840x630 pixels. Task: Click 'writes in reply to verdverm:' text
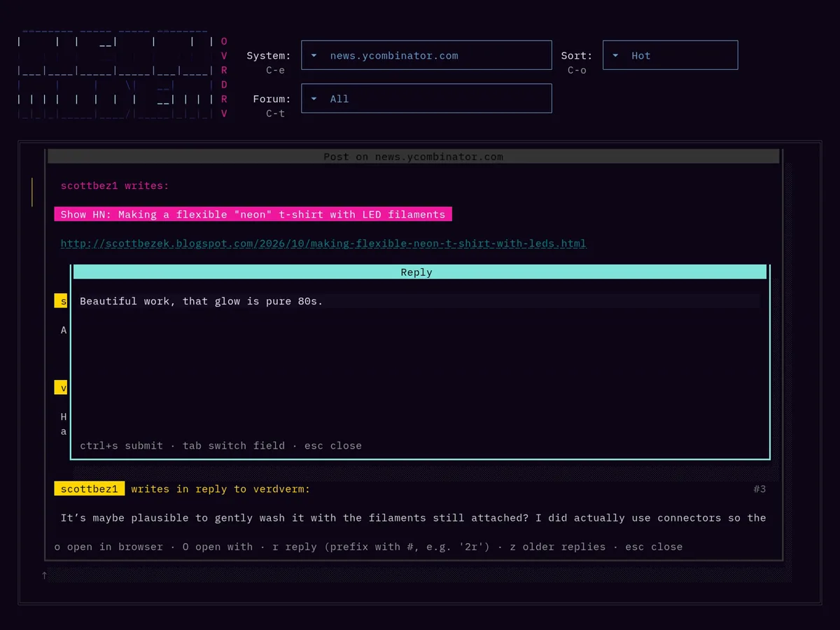(220, 489)
